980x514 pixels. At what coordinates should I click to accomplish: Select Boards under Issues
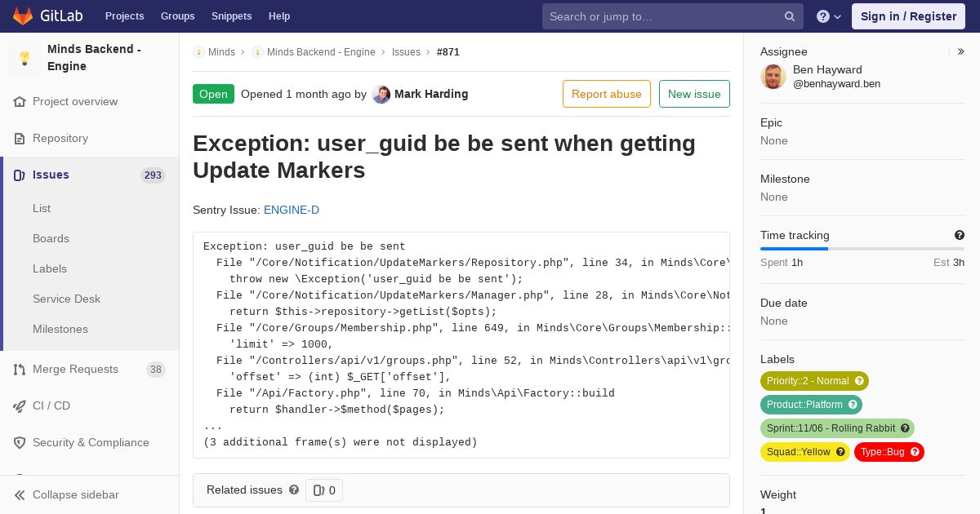pos(51,238)
